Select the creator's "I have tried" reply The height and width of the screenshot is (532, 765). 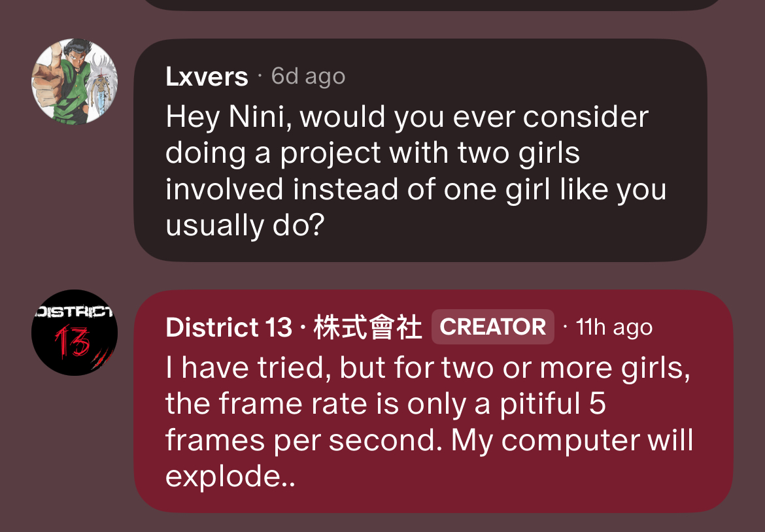point(428,422)
